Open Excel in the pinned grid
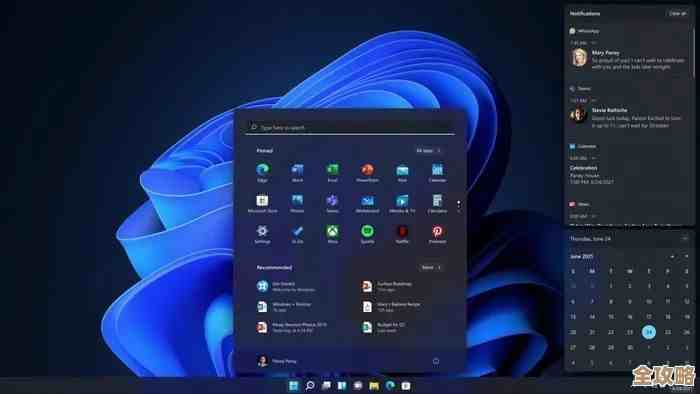 [333, 172]
